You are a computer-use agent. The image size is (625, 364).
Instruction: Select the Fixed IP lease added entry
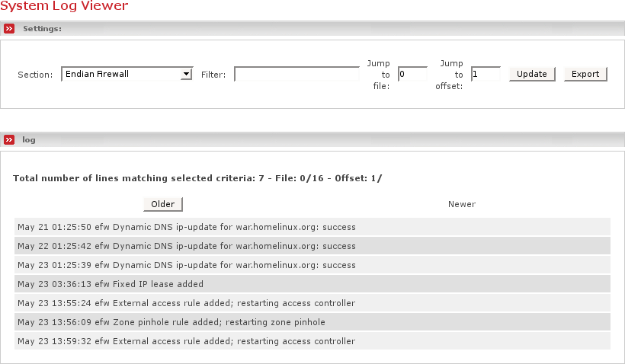(x=111, y=284)
